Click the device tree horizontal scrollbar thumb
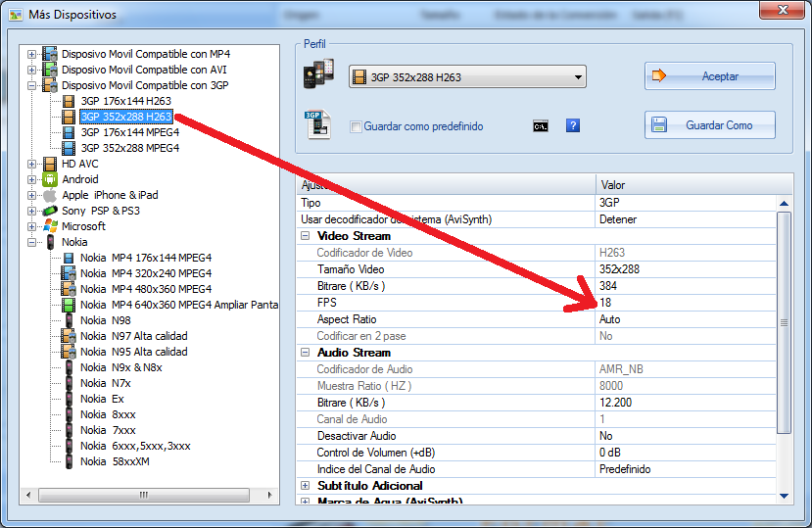This screenshot has height=528, width=812. [x=144, y=495]
